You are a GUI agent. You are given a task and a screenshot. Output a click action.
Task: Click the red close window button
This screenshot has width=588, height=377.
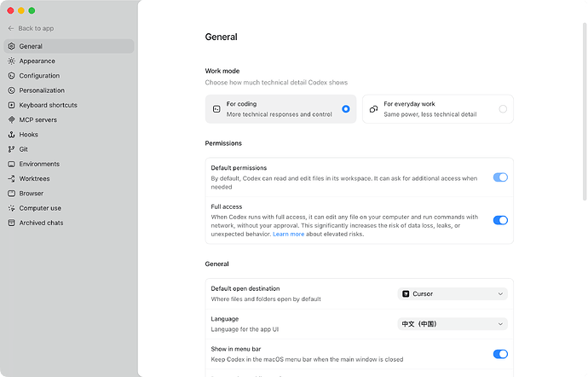pos(10,10)
